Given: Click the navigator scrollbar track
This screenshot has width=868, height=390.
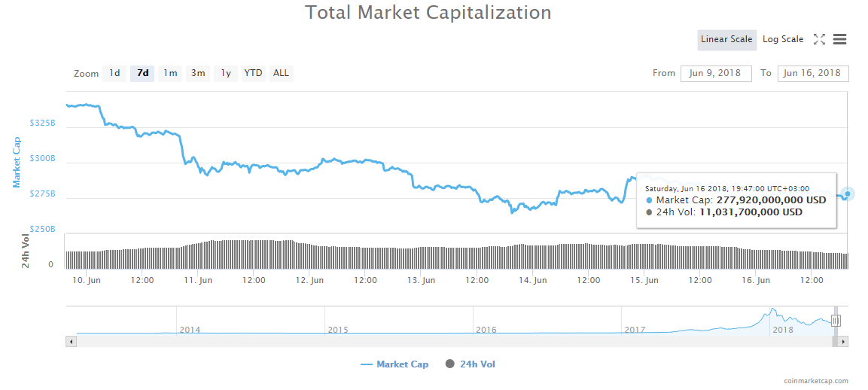Looking at the screenshot, I should coord(452,342).
